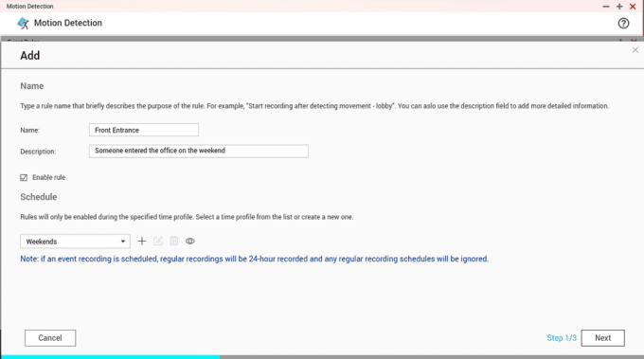
Task: Click the edit time profile pencil icon
Action: [158, 242]
